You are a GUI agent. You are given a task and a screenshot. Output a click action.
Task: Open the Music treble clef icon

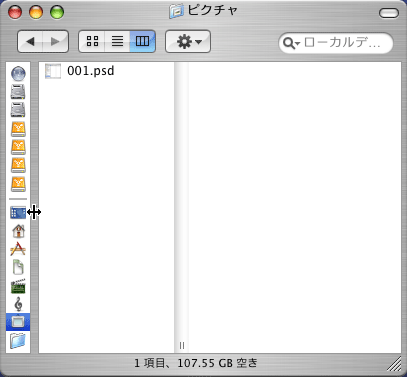18,304
